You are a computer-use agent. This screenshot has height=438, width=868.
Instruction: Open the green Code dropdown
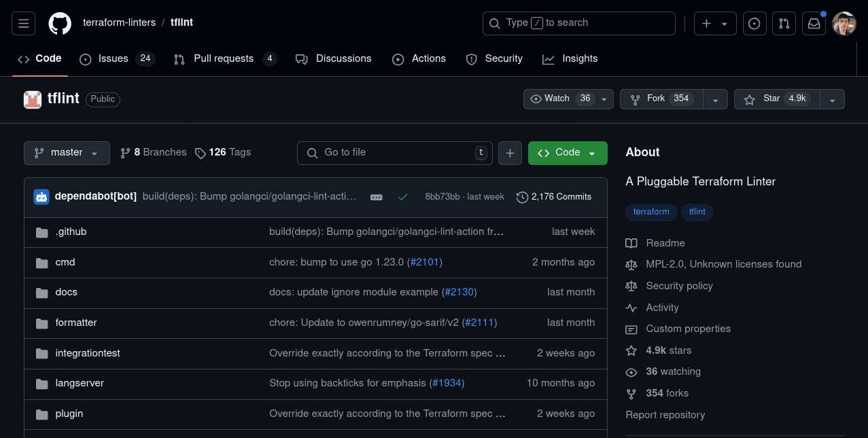568,153
